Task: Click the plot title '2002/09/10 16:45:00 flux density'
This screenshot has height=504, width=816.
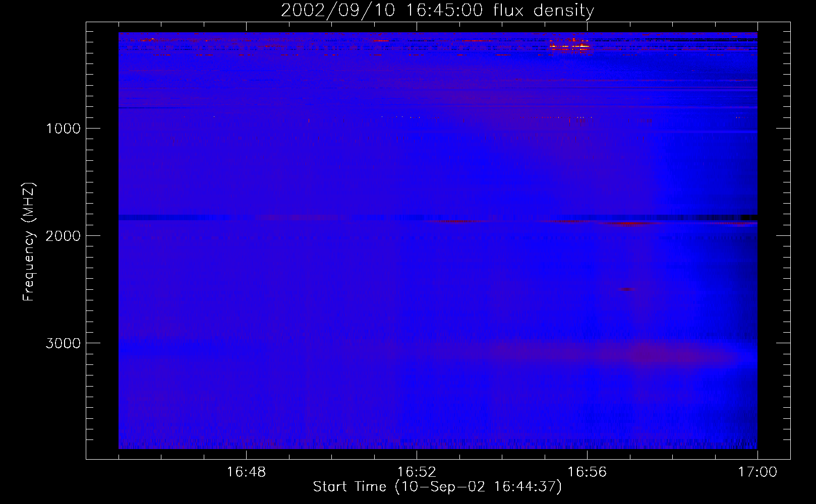Action: coord(437,11)
